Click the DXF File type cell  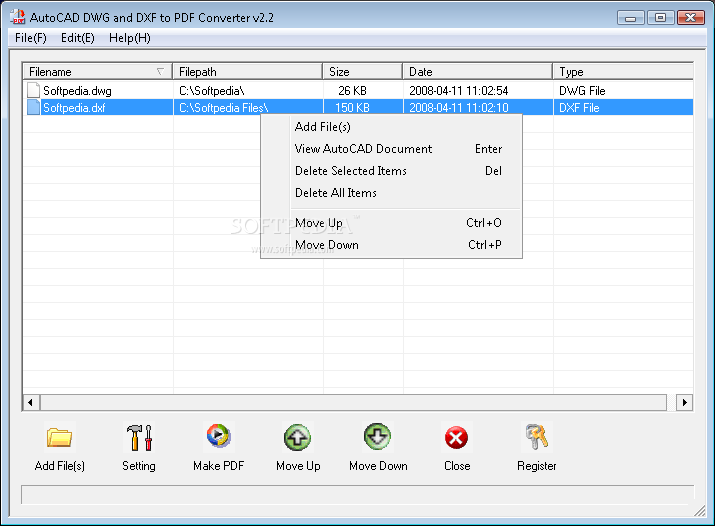579,108
